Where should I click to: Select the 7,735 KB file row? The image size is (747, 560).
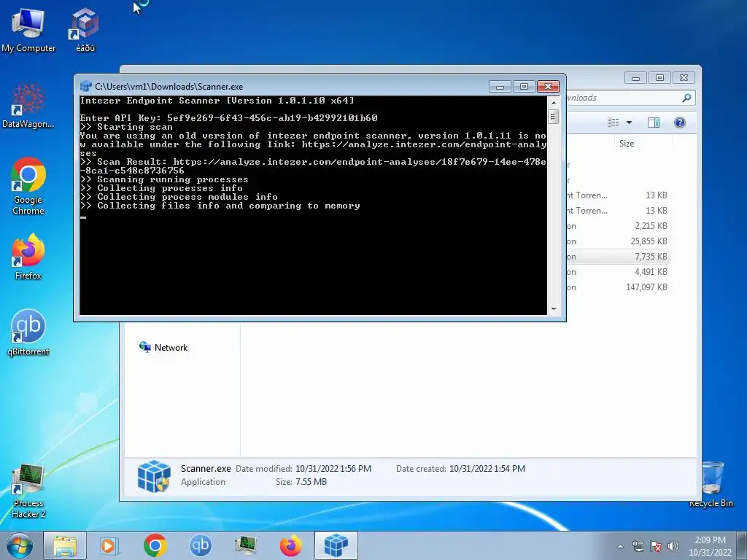617,256
